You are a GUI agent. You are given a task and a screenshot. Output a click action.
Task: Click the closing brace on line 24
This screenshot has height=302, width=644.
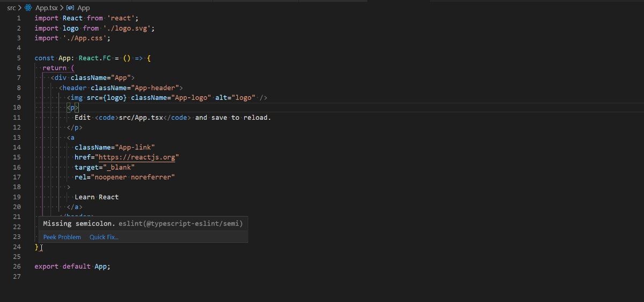click(x=36, y=247)
